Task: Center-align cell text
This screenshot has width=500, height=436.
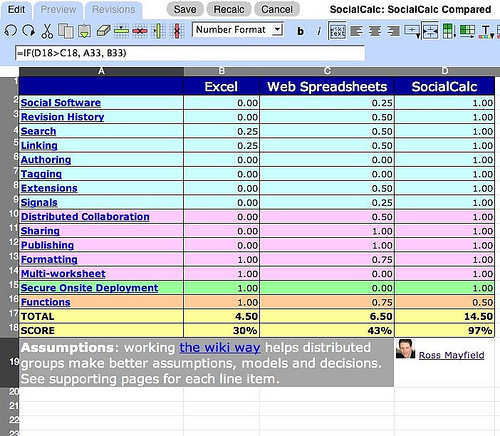Action: pos(375,31)
